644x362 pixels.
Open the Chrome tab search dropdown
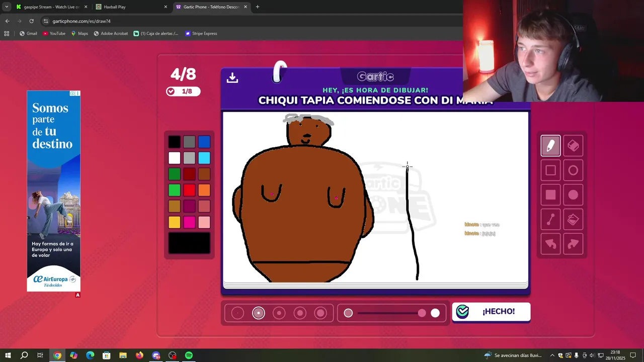[7, 7]
